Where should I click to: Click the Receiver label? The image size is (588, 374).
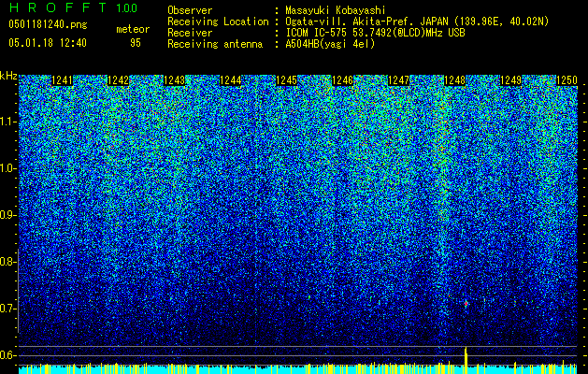(190, 33)
